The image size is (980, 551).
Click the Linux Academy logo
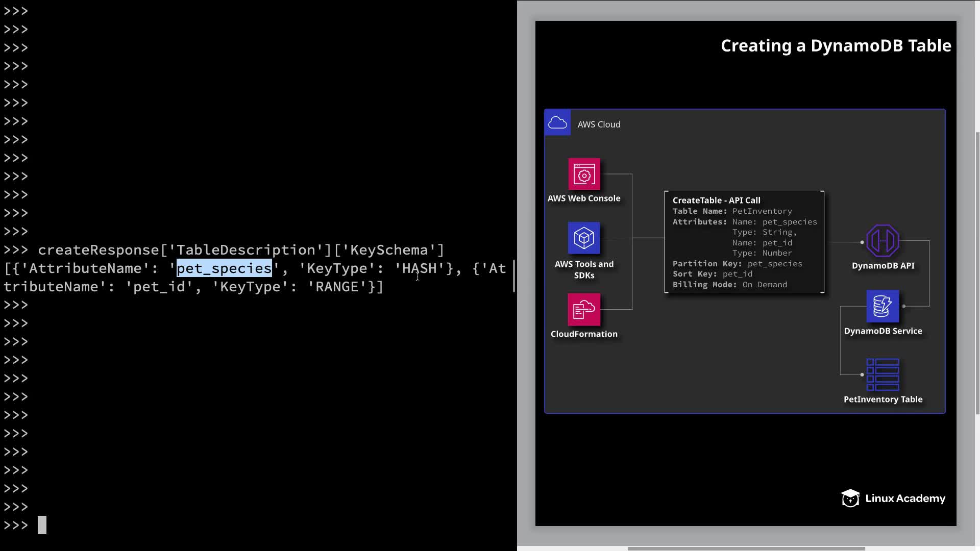pos(893,498)
